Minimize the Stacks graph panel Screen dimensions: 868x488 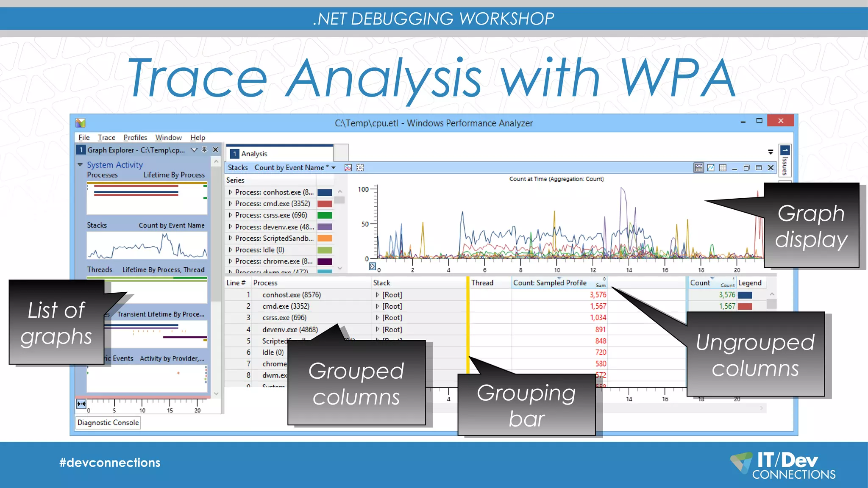click(x=734, y=168)
